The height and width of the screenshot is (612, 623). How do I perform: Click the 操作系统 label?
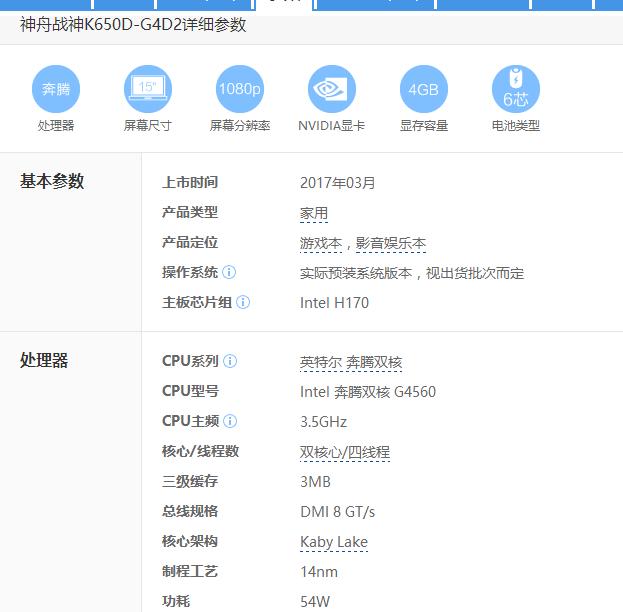click(190, 272)
